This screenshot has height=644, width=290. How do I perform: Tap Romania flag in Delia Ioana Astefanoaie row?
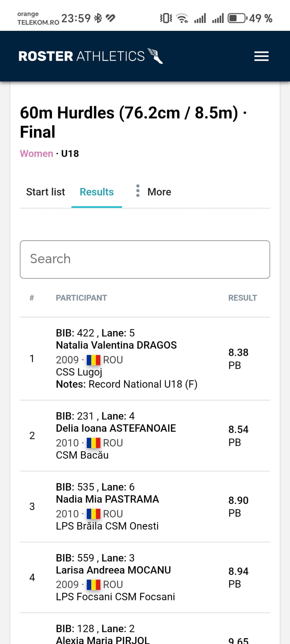(x=93, y=443)
